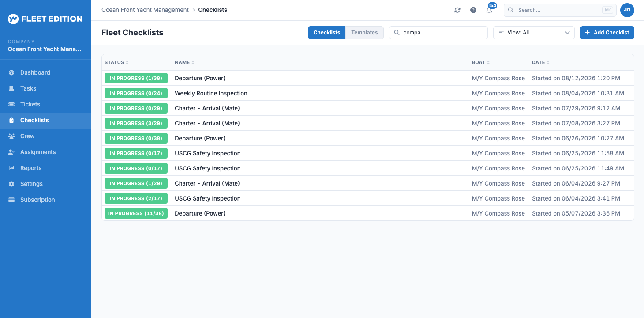Click the date Started on 08/04/2026 10:31 AM
This screenshot has width=644, height=318.
(x=578, y=93)
